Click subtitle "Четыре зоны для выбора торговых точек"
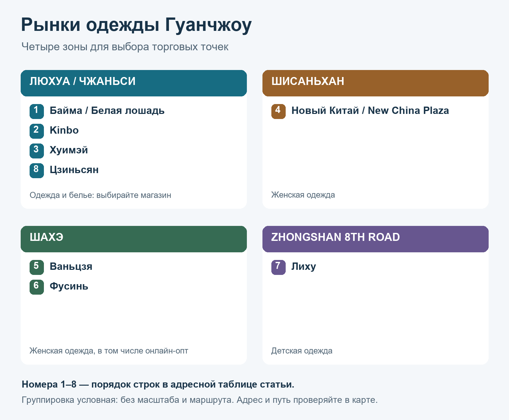 pyautogui.click(x=125, y=47)
